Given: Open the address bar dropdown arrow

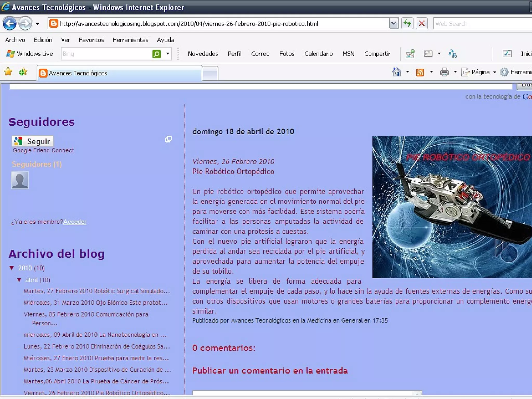Looking at the screenshot, I should coord(394,24).
